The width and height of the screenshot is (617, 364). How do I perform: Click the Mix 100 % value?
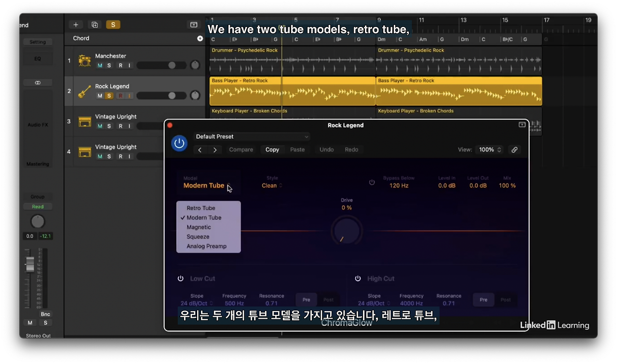(507, 186)
